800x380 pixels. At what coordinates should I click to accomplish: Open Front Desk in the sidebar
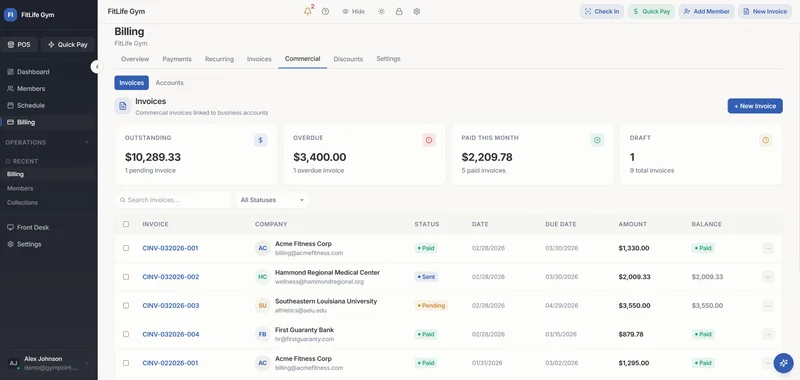click(x=48, y=227)
